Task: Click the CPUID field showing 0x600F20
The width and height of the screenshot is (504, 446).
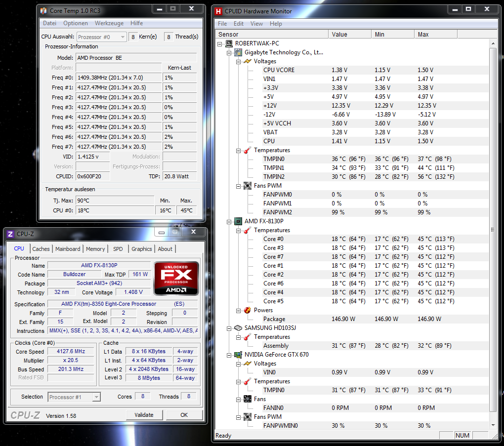Action: [93, 176]
